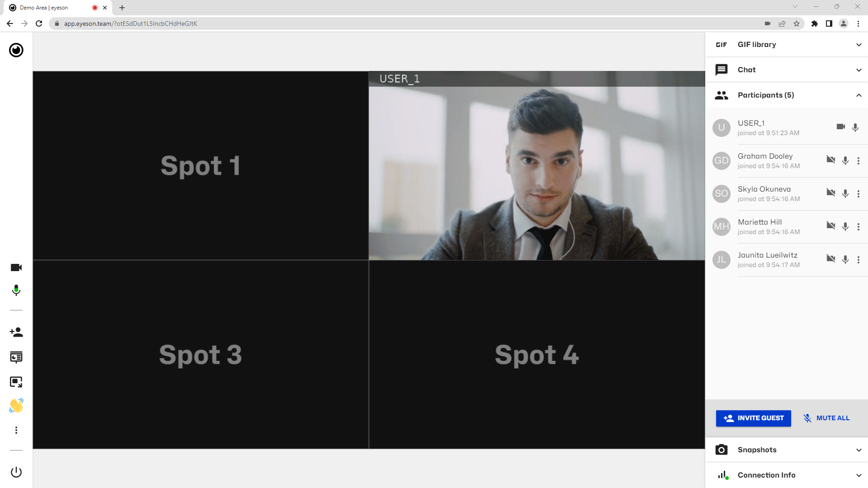This screenshot has width=868, height=488.
Task: Toggle audio for Marietta Hill
Action: [x=845, y=226]
